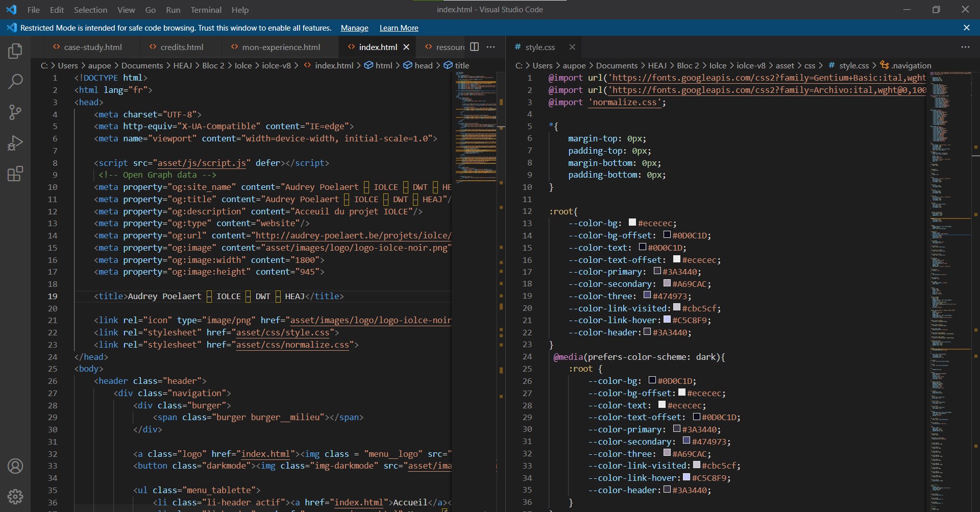Viewport: 980px width, 512px height.
Task: Close the index.html tab
Action: 406,47
